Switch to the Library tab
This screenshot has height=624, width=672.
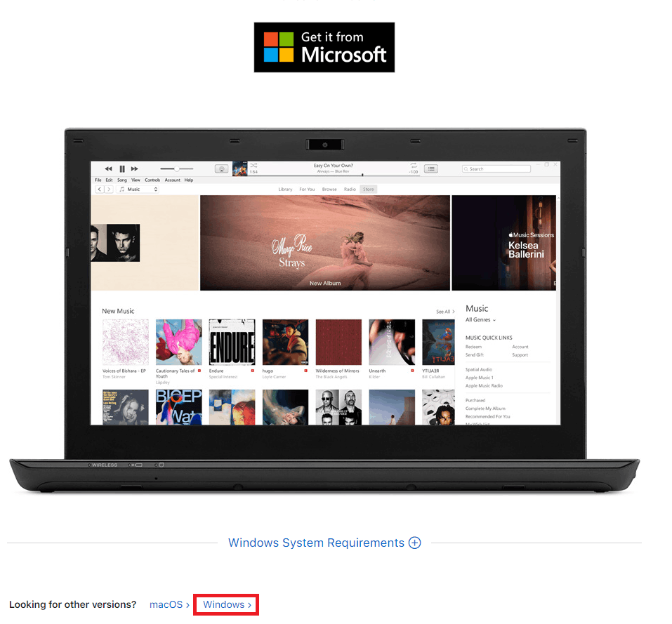285,190
